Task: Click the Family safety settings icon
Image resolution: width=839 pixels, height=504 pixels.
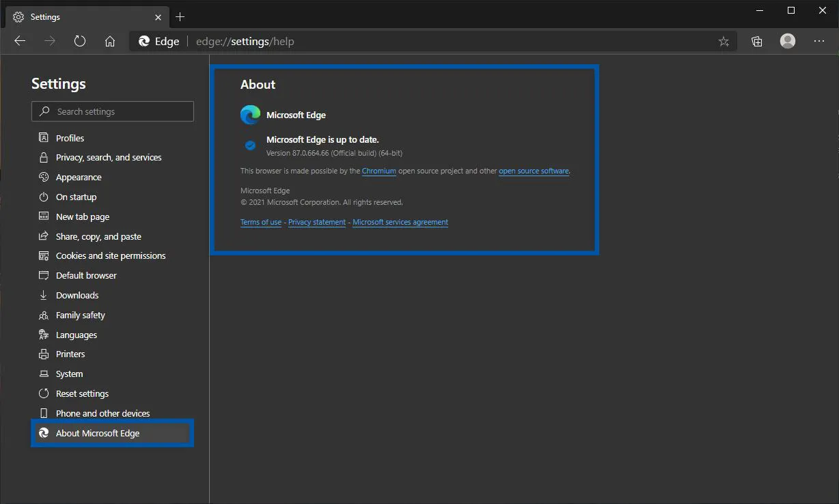Action: 43,315
